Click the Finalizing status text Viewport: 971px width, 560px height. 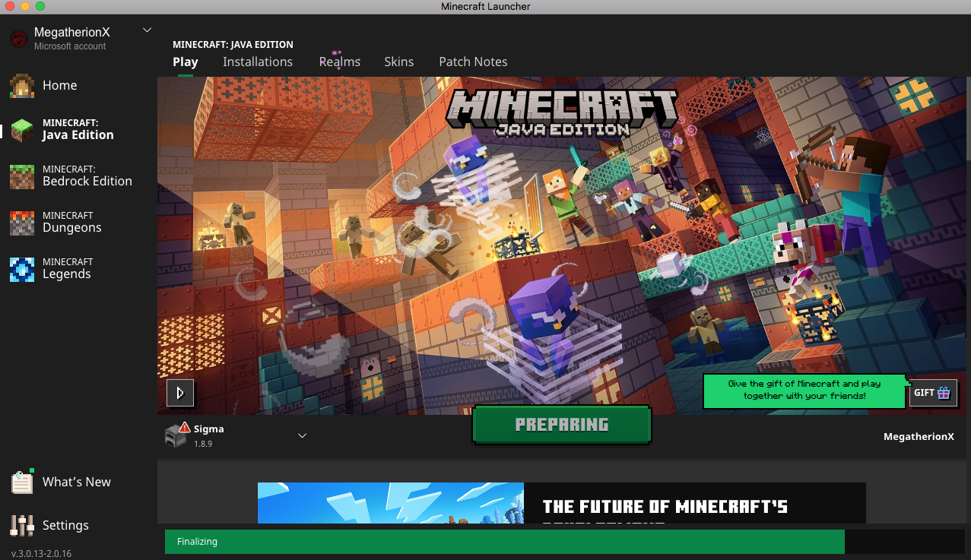[x=197, y=542]
